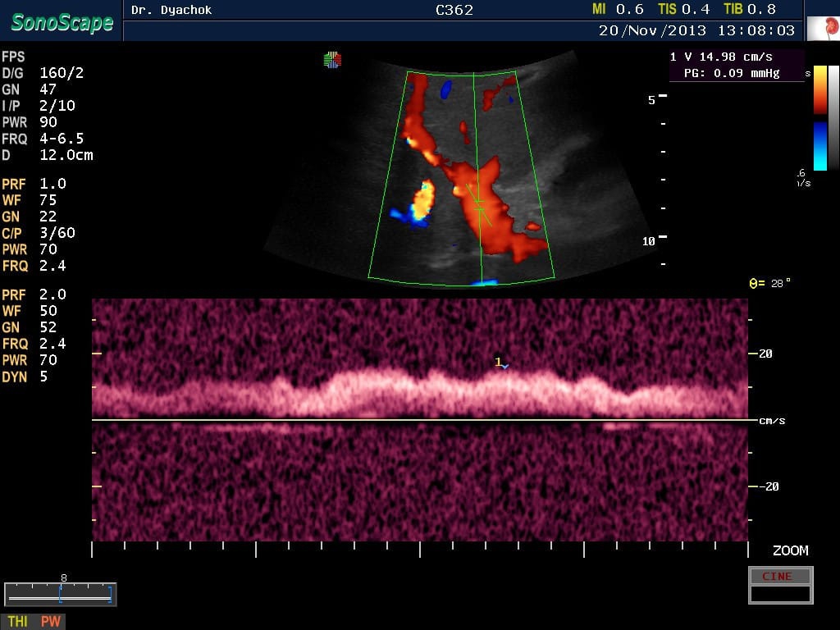Click the empty box below CINE
The width and height of the screenshot is (840, 630).
coord(780,594)
